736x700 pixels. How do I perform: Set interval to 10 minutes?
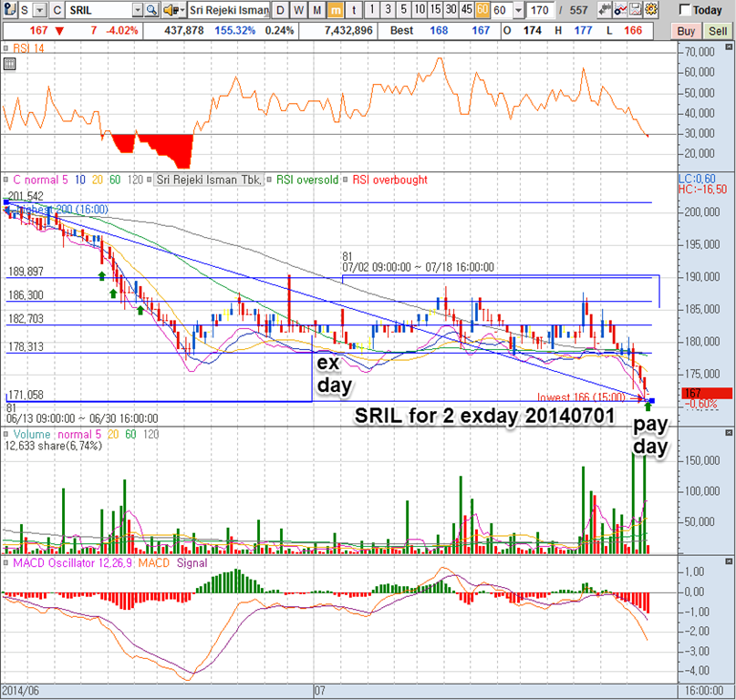click(x=420, y=10)
